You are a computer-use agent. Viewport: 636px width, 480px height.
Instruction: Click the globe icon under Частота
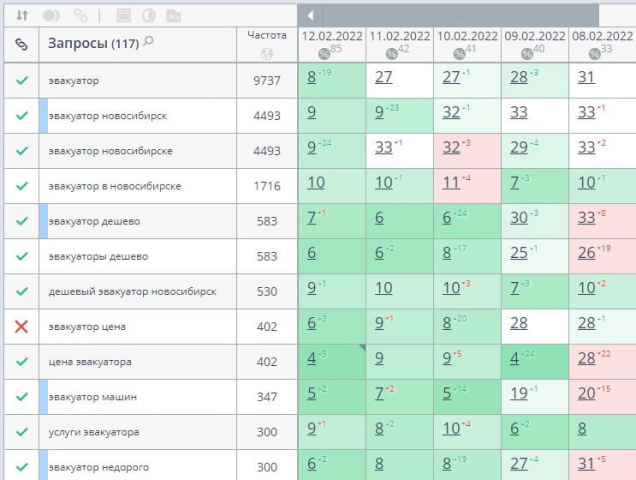266,54
